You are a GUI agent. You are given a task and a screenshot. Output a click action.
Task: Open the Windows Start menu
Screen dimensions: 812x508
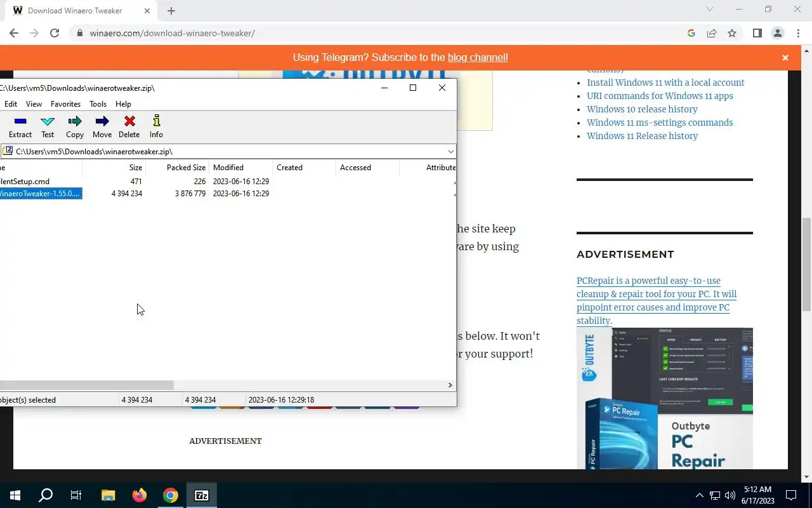pyautogui.click(x=15, y=495)
